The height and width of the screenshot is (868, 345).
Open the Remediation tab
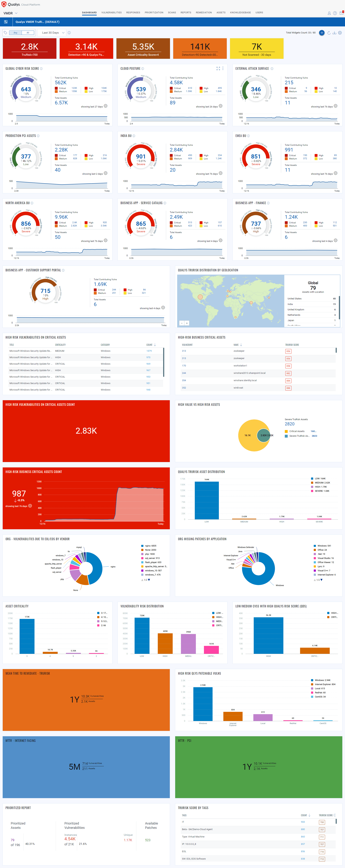pyautogui.click(x=204, y=12)
